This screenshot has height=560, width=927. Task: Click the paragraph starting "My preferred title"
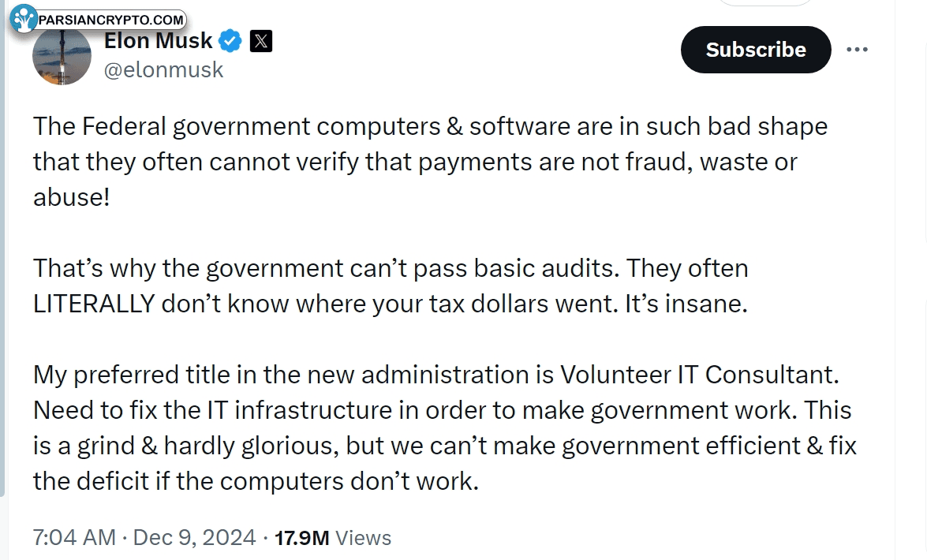pos(445,427)
